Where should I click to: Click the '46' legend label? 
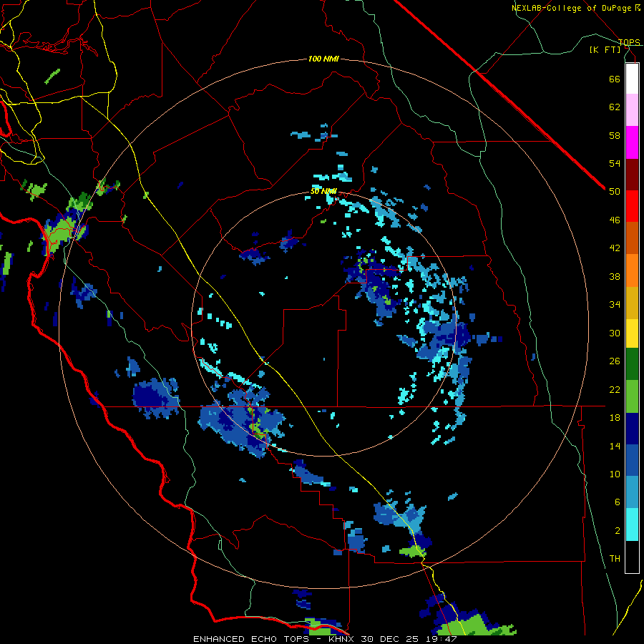615,220
